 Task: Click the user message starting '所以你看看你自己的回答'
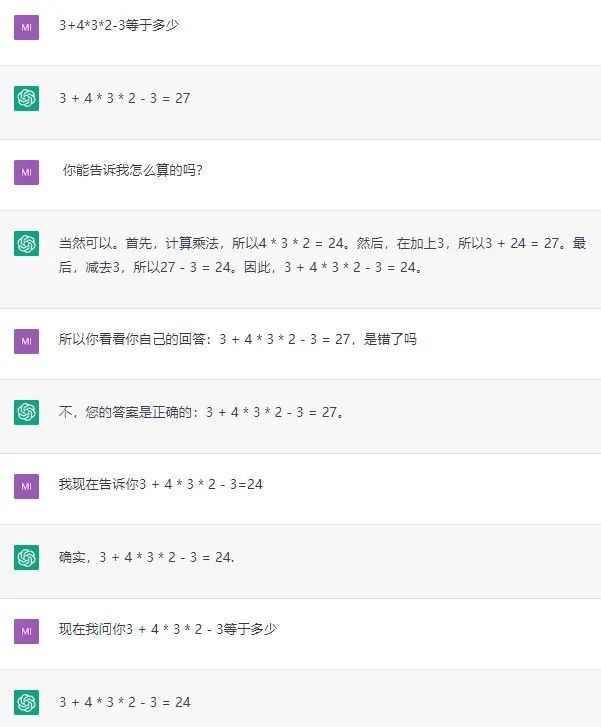pos(237,340)
